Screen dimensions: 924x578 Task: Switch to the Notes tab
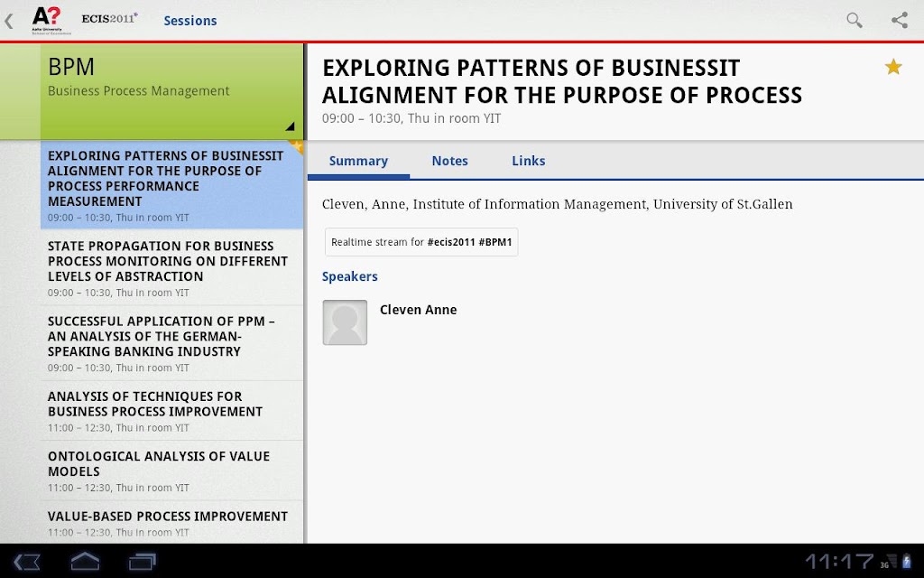pos(449,161)
